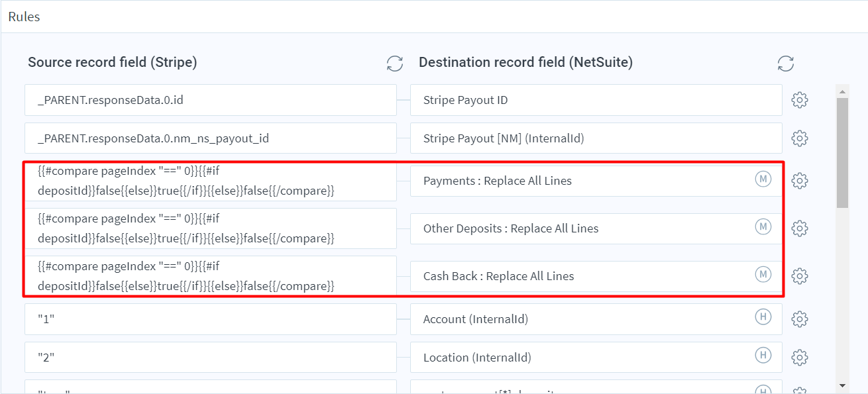Open settings gear for Payments : Replace All Lines
Image resolution: width=868 pixels, height=394 pixels.
(800, 181)
